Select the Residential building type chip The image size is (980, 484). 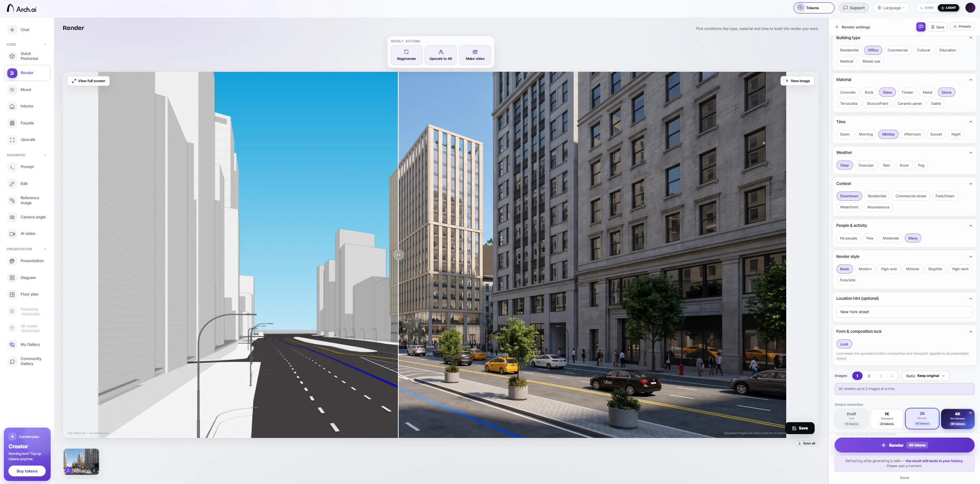point(849,50)
